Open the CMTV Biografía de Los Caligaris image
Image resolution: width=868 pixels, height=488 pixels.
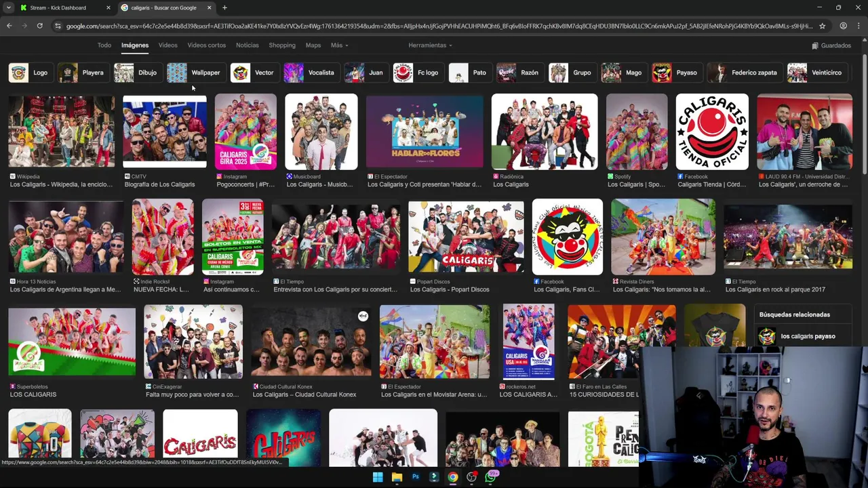[165, 131]
